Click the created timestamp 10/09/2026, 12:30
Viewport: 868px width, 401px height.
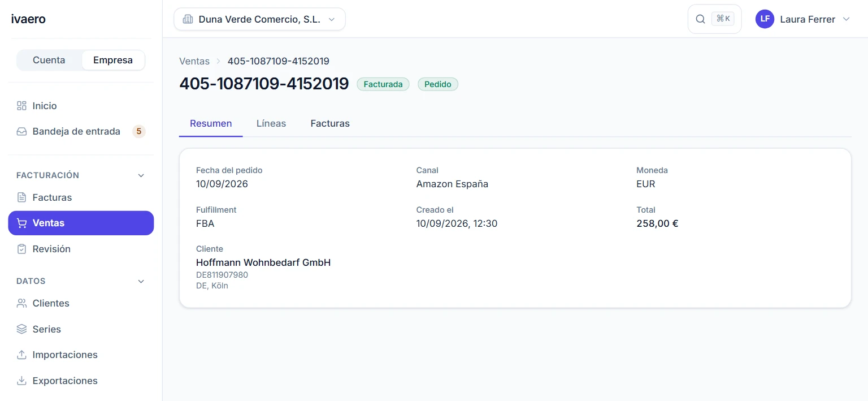coord(457,223)
